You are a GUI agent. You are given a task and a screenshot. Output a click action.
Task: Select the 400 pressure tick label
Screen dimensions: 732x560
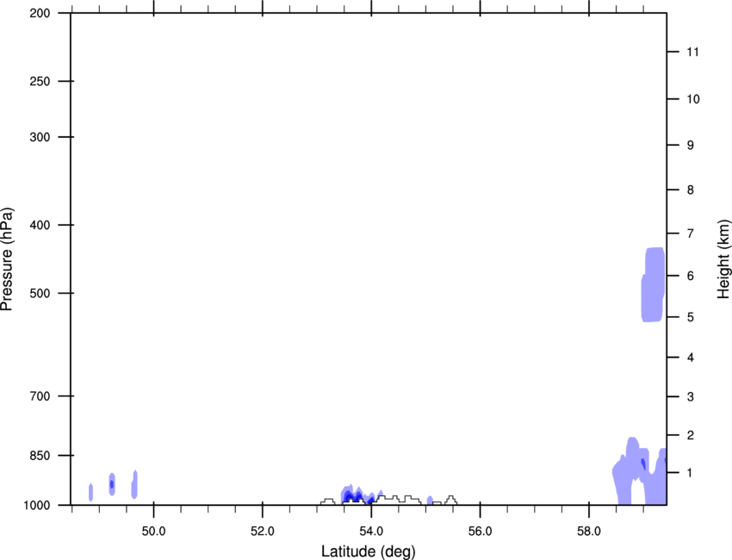pyautogui.click(x=40, y=225)
